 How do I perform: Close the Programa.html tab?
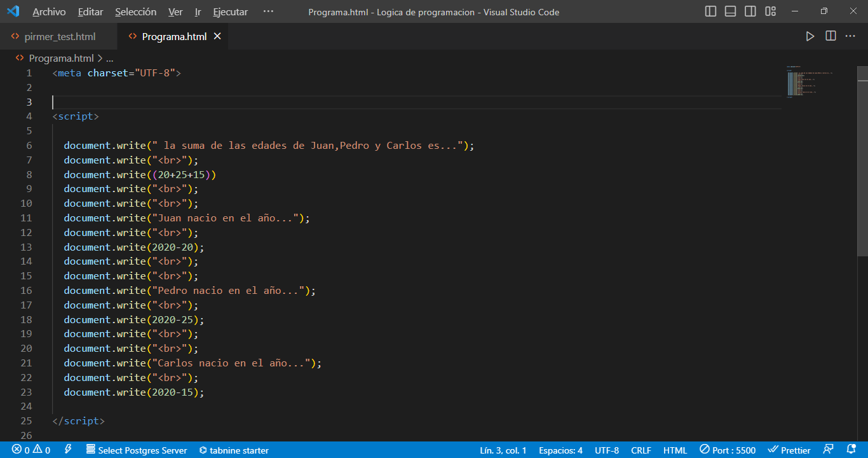tap(217, 36)
